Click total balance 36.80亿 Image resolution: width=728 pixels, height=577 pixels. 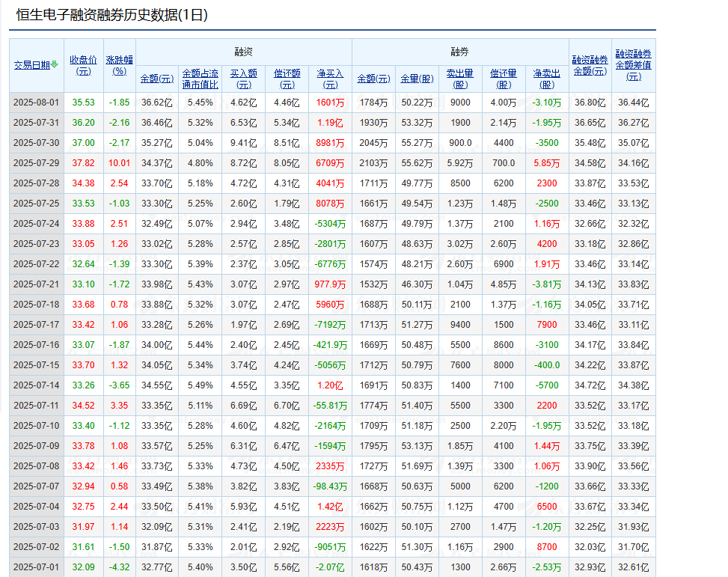(590, 103)
